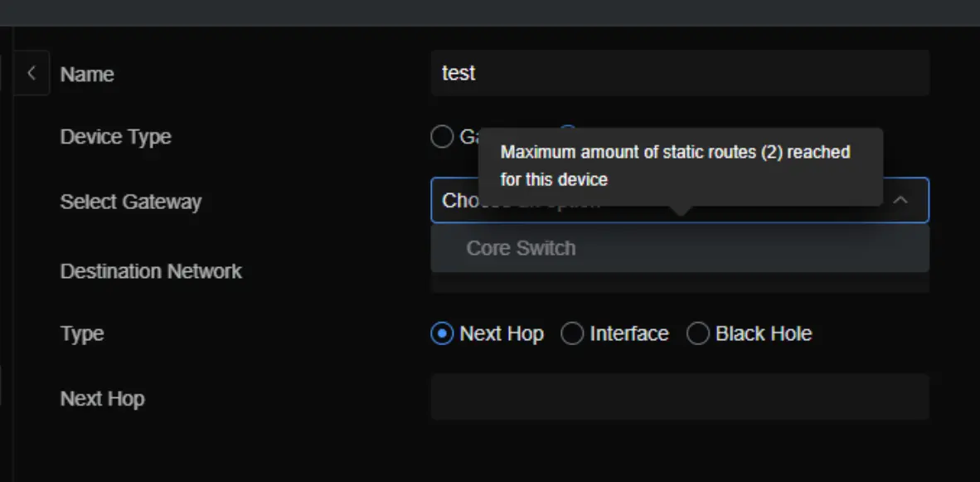
Task: Click the Name field label
Action: click(87, 74)
